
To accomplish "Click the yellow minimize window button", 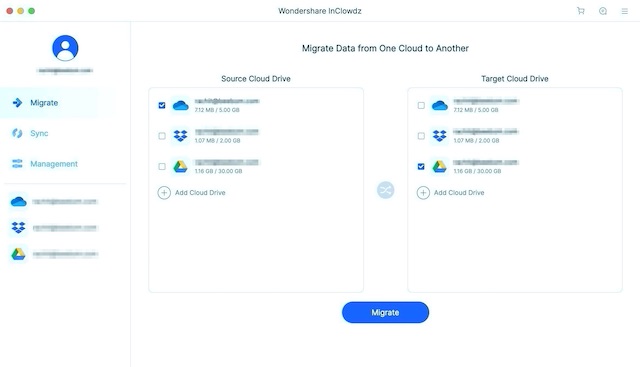I will (x=20, y=11).
